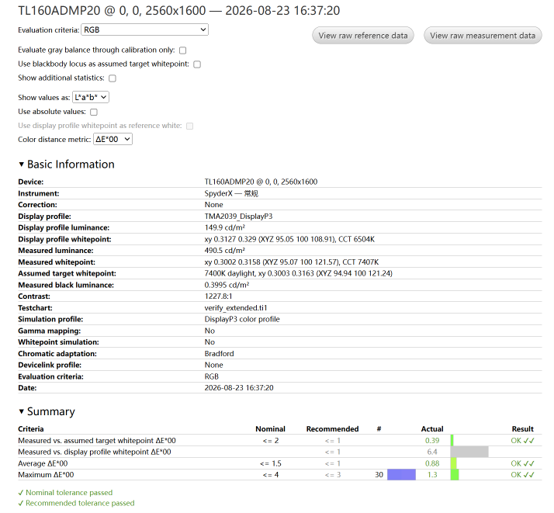The image size is (554, 513).
Task: Click the blue Maximum ΔE*00 patch swatch
Action: (401, 474)
